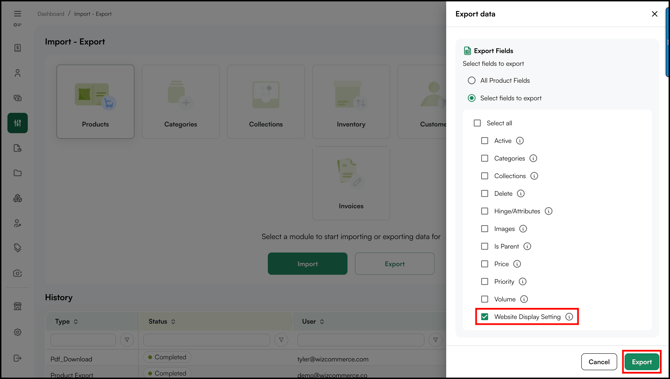Click the Product Export history row type
The height and width of the screenshot is (379, 670).
[72, 375]
